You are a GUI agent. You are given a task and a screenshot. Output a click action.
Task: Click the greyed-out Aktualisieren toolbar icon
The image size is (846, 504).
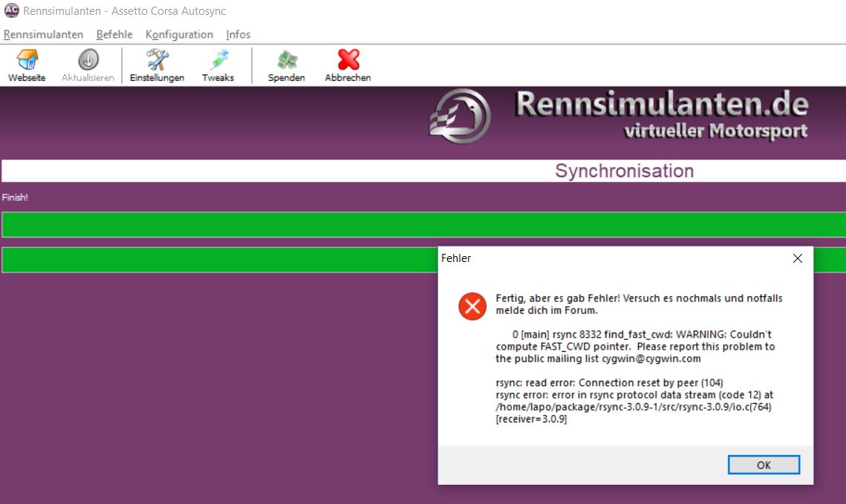point(88,65)
